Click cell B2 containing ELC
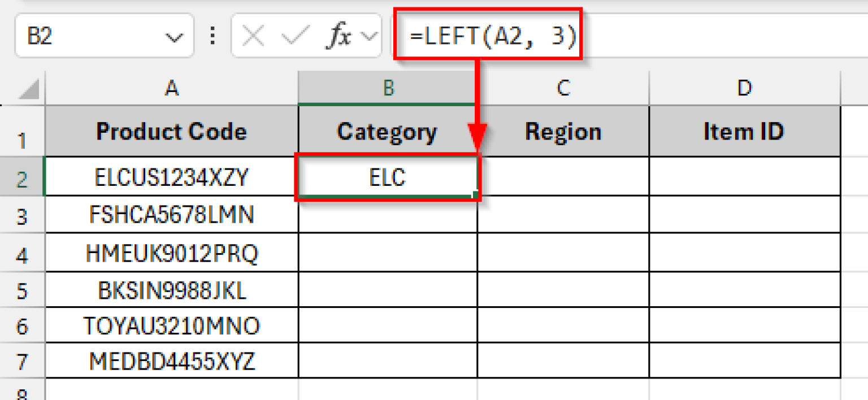 [x=388, y=177]
